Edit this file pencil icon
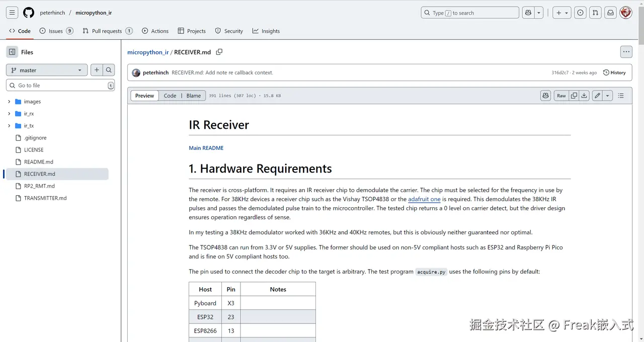Image resolution: width=644 pixels, height=342 pixels. pyautogui.click(x=597, y=96)
